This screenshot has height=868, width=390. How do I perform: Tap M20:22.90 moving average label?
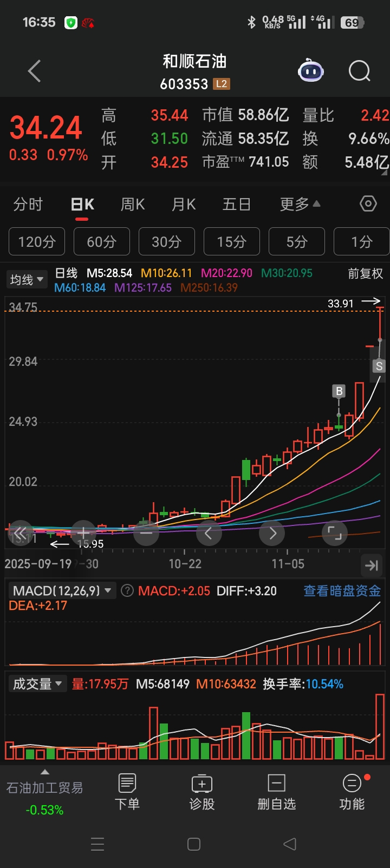226,273
